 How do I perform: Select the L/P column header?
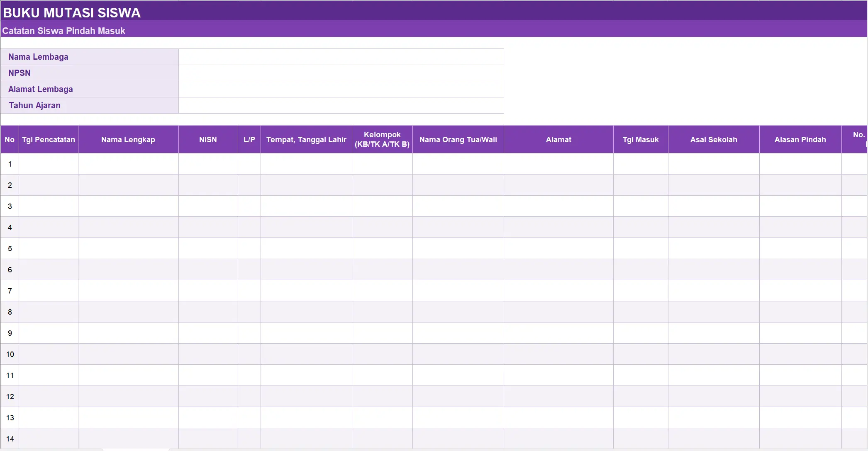[249, 140]
